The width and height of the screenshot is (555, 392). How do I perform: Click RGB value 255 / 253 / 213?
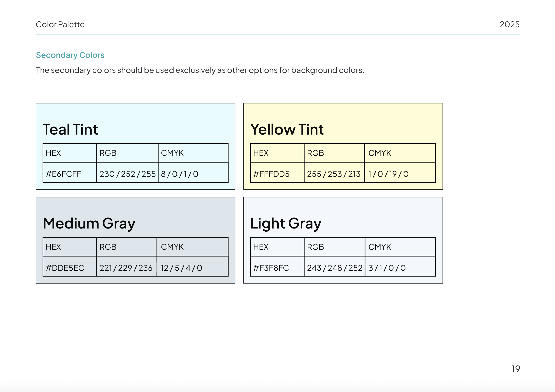tap(333, 174)
